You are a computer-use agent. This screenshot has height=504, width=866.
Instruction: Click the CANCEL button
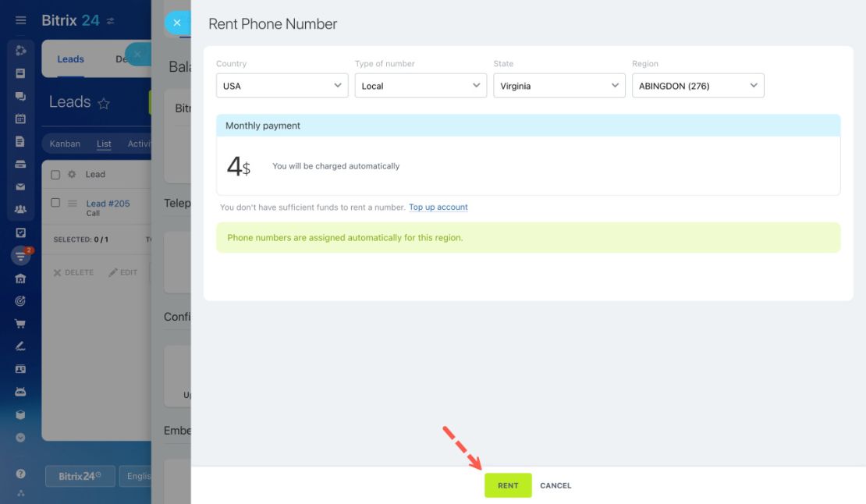tap(555, 486)
